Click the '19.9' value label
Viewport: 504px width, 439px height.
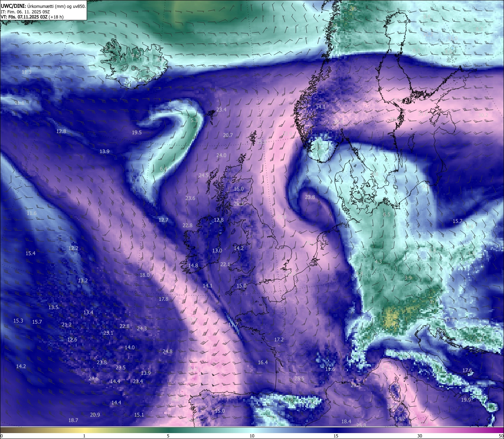pos(466,400)
